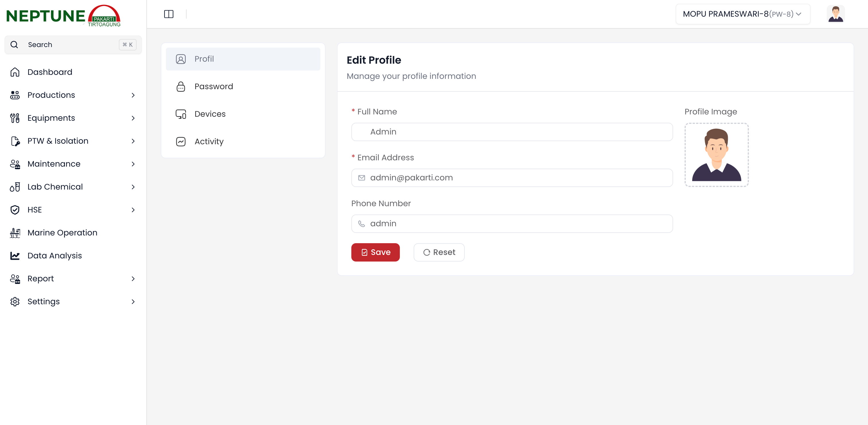
Task: Switch to the Activity tab
Action: pyautogui.click(x=209, y=141)
